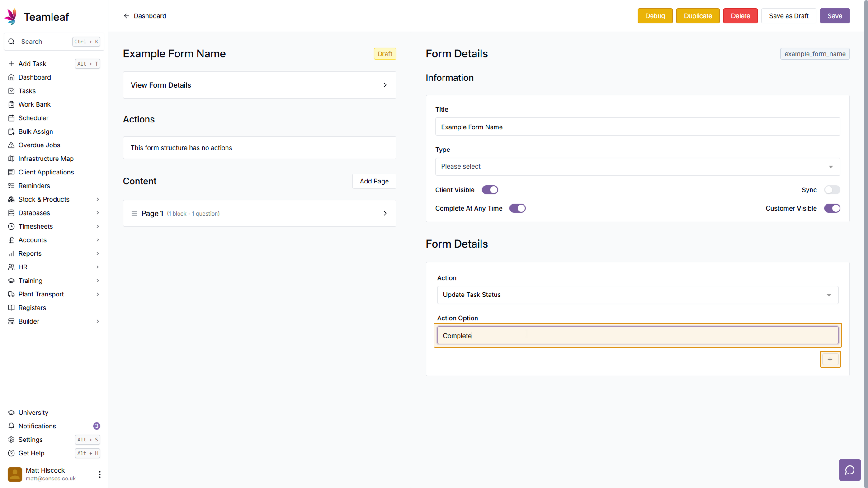Turn off Complete At Any Time

tap(517, 208)
